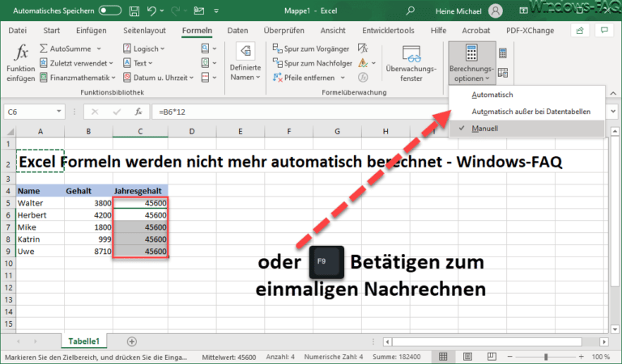Expand the Undo history dropdown arrow
This screenshot has width=622, height=364.
tap(162, 11)
